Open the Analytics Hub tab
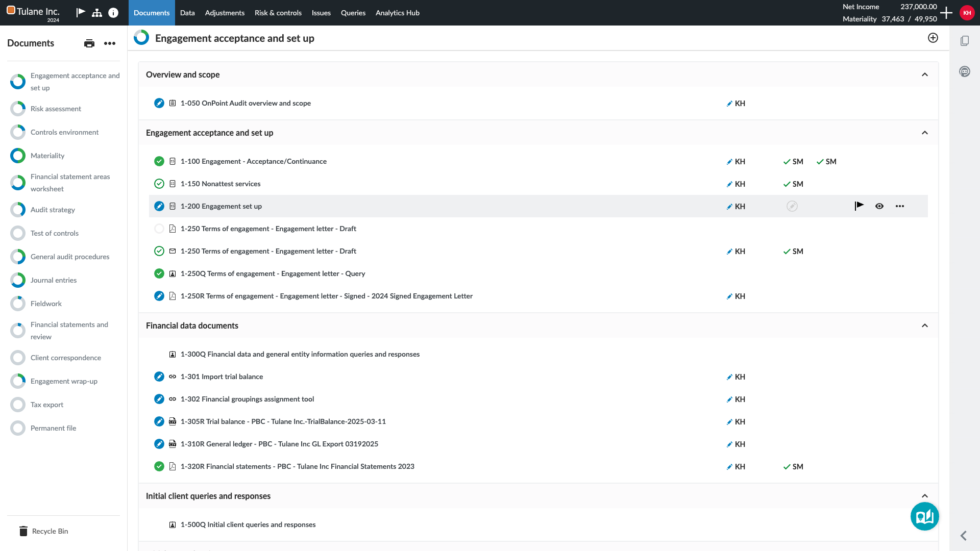The height and width of the screenshot is (551, 980). coord(397,13)
